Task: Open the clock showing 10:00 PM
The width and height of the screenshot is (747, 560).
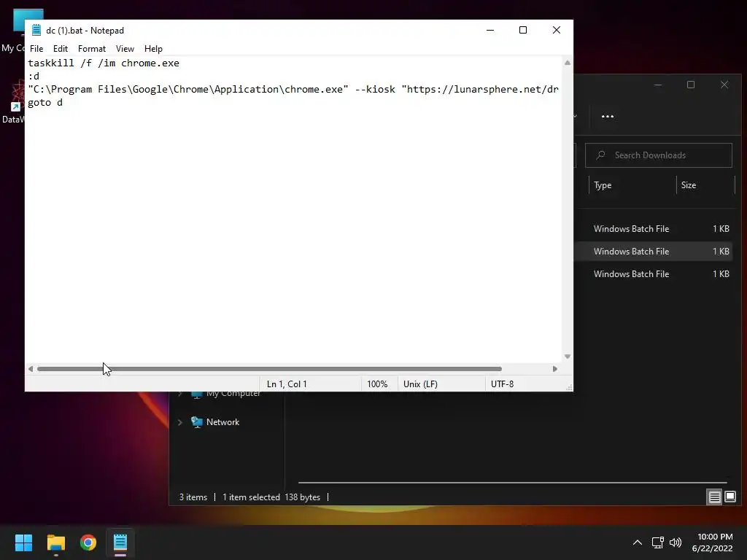Action: pyautogui.click(x=712, y=542)
